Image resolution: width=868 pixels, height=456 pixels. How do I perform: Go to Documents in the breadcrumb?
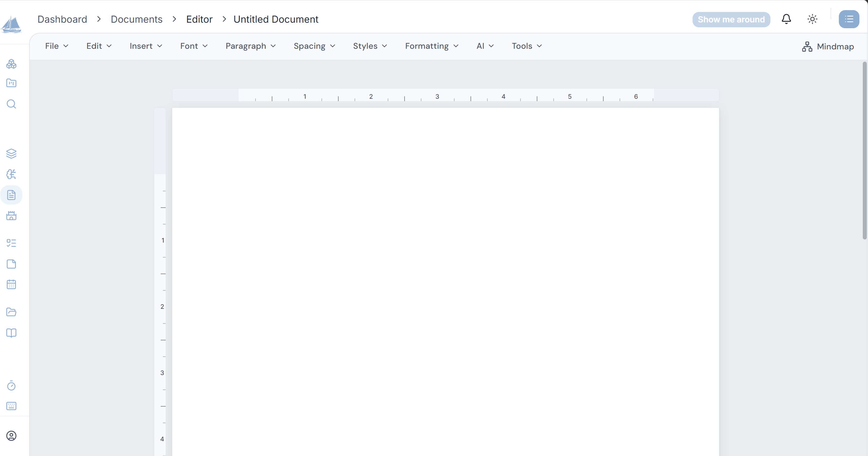[x=136, y=19]
